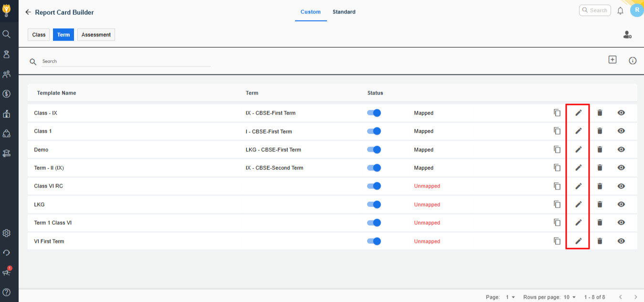This screenshot has width=644, height=302.
Task: Toggle off status for Class VI RC
Action: click(x=374, y=186)
